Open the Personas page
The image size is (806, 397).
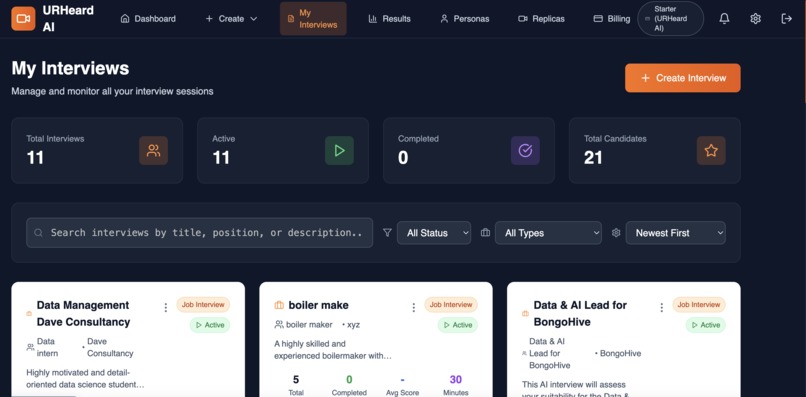[465, 19]
